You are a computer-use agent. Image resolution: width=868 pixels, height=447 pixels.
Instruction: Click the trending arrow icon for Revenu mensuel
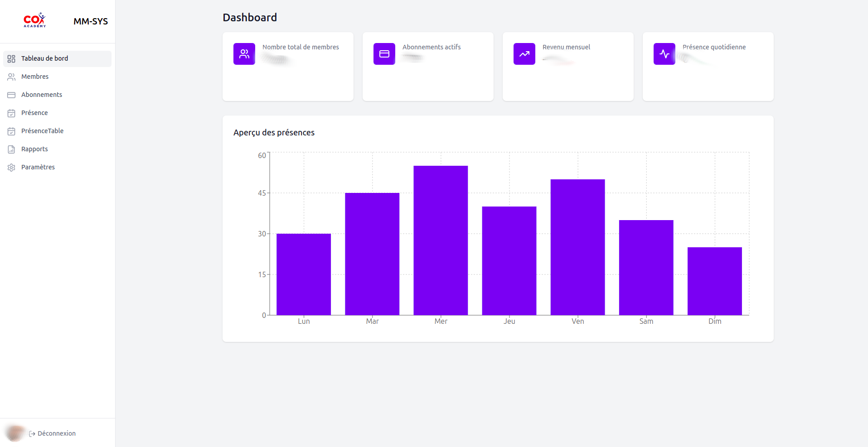[x=524, y=54]
